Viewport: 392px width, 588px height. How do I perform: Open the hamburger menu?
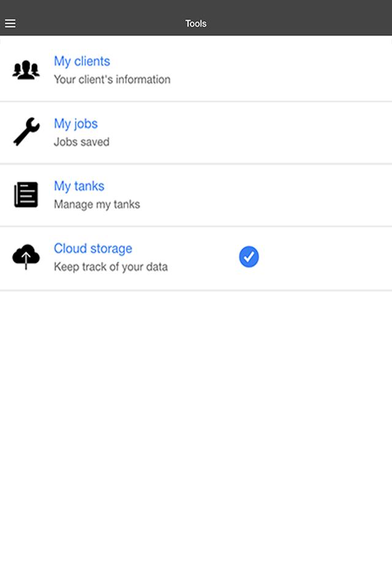point(10,23)
